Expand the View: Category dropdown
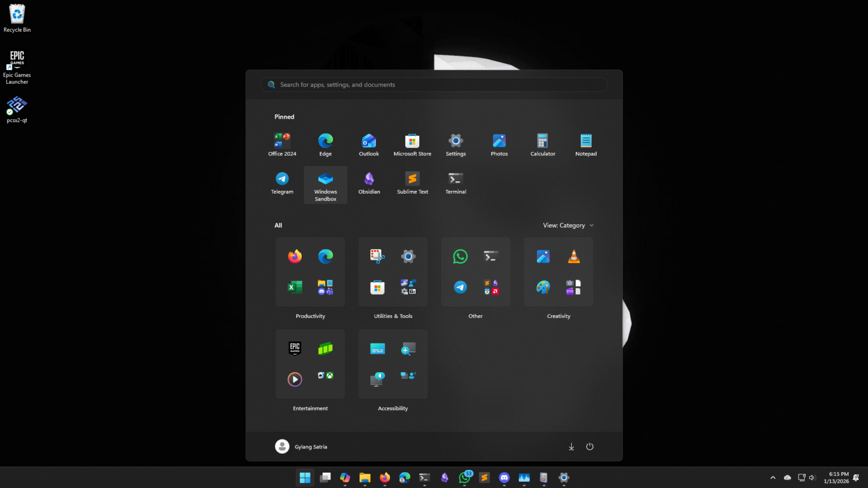 point(568,225)
